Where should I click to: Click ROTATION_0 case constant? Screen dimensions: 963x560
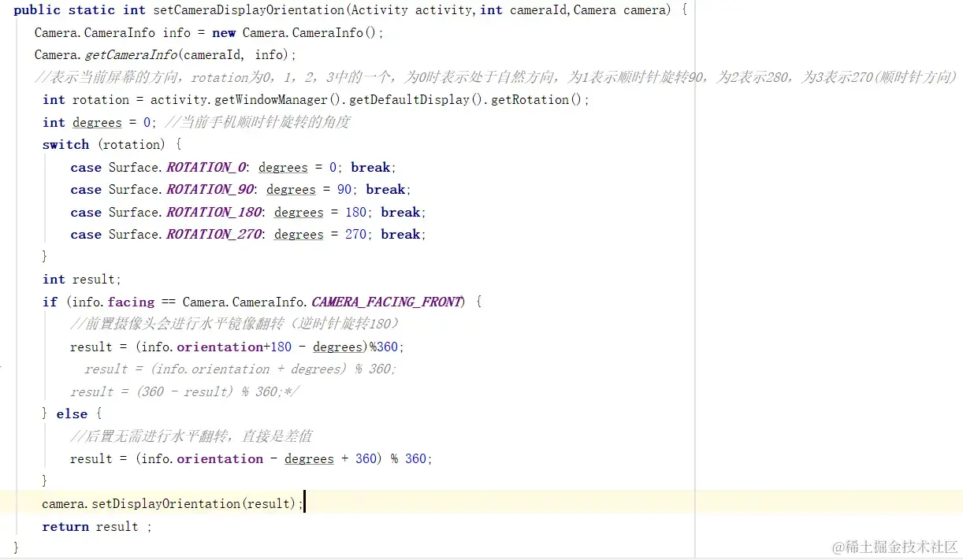pyautogui.click(x=207, y=167)
